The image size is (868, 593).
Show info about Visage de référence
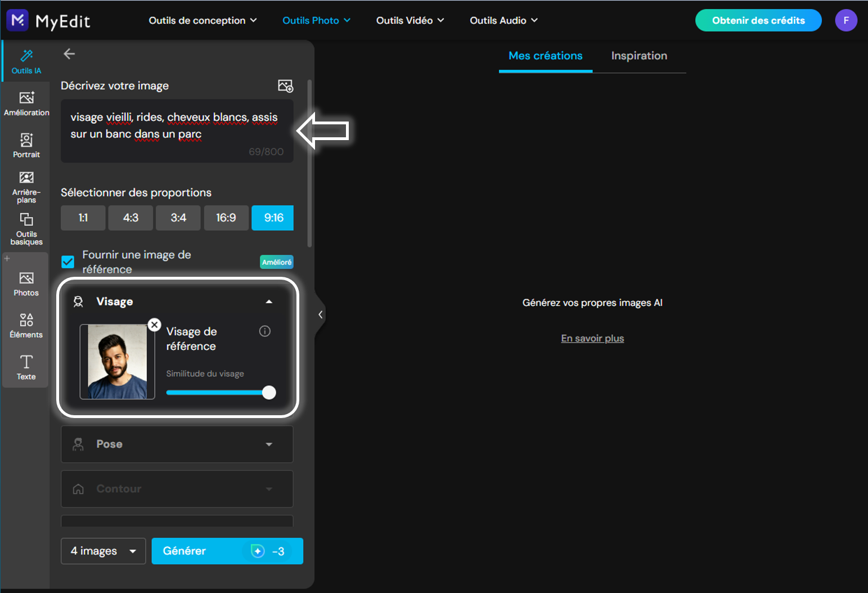(264, 331)
